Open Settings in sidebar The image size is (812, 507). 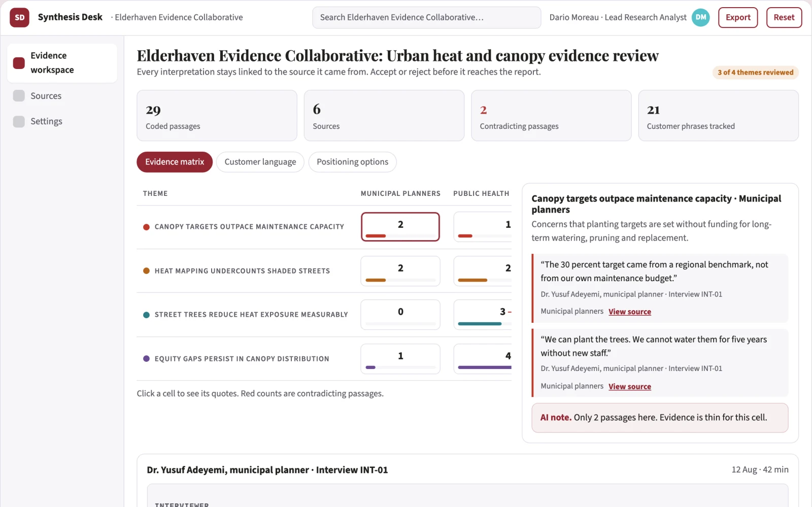click(x=62, y=121)
